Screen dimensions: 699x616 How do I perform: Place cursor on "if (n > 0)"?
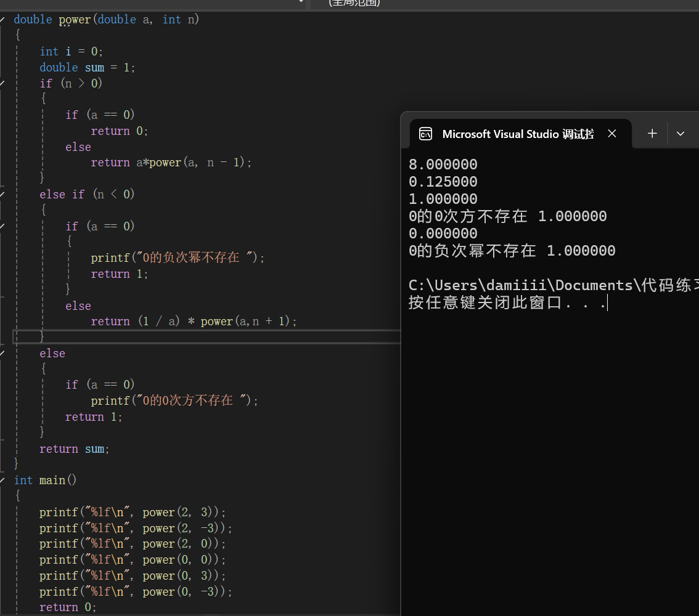pyautogui.click(x=71, y=83)
